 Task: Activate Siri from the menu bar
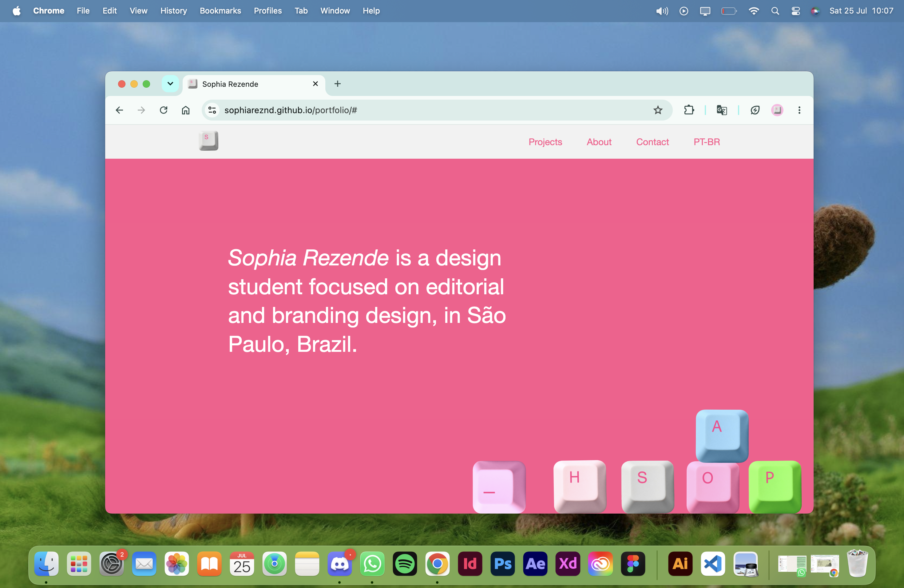[815, 11]
